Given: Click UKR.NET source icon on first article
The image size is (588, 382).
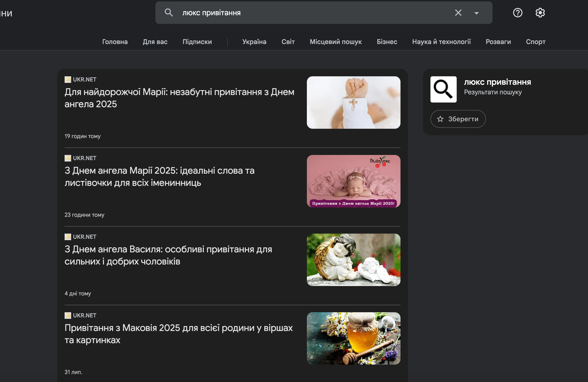Looking at the screenshot, I should click(x=68, y=80).
